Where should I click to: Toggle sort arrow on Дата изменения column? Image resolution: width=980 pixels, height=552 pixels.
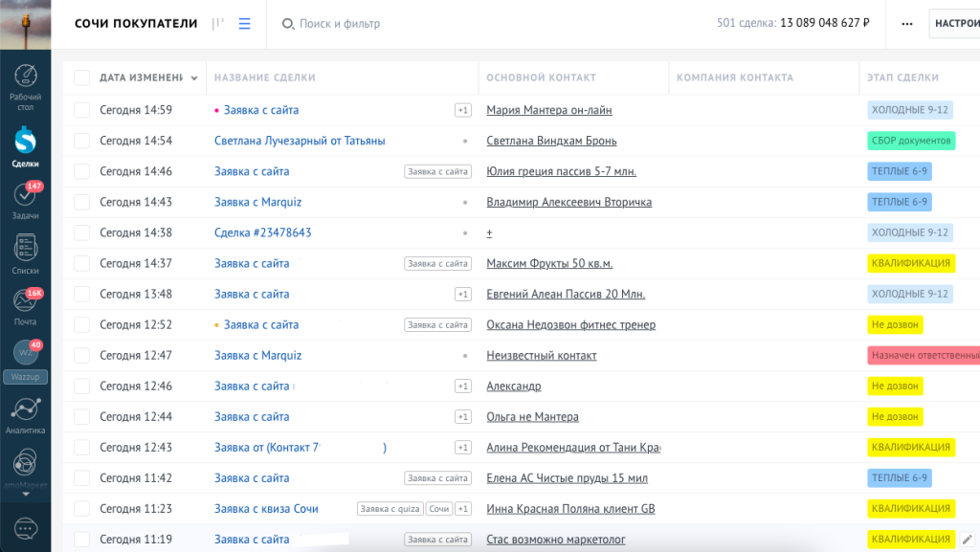pos(195,78)
